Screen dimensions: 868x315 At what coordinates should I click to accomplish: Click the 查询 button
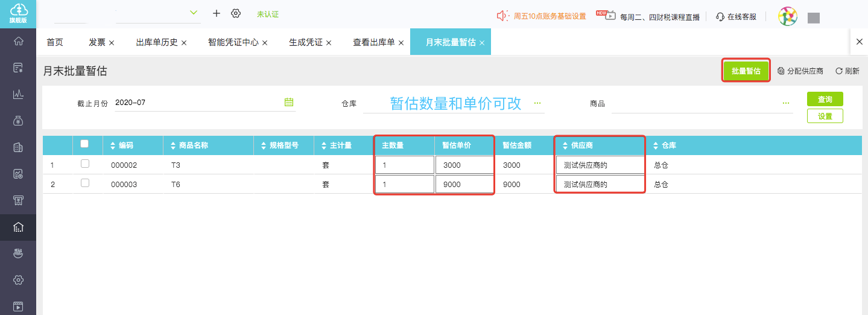point(825,99)
